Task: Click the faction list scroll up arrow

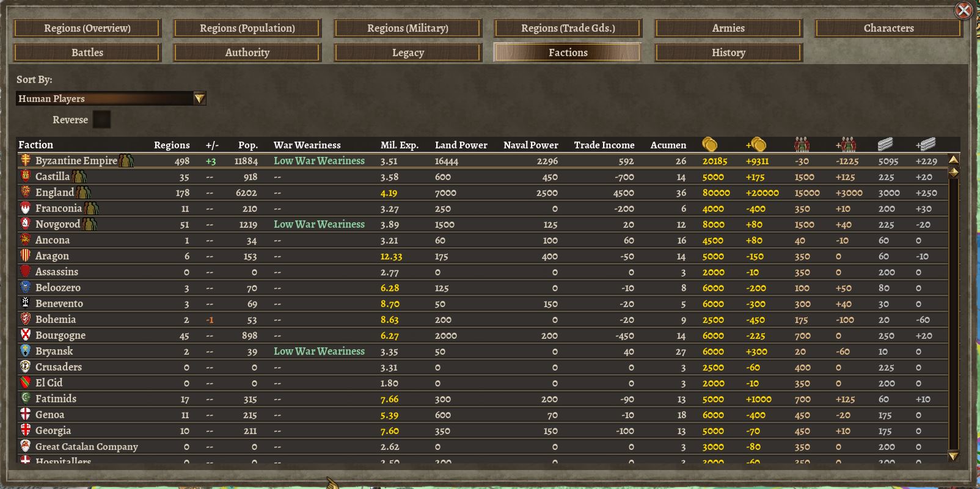Action: pyautogui.click(x=953, y=159)
